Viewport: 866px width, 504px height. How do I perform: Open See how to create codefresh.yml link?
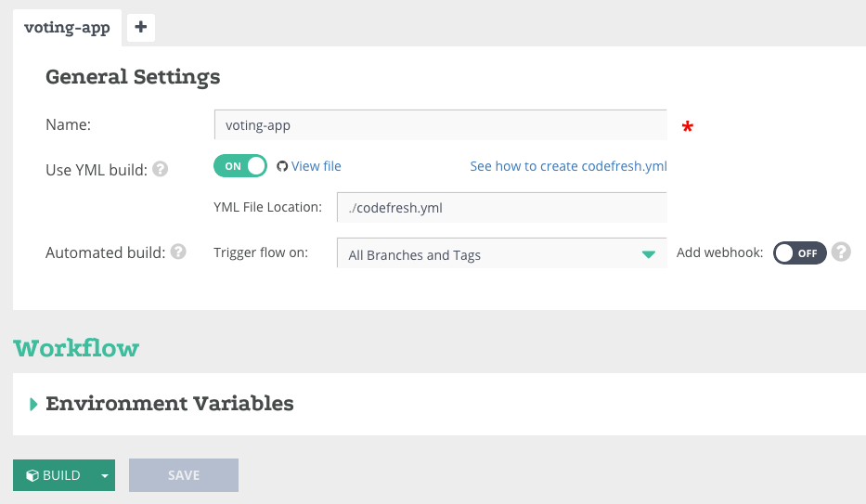(568, 166)
